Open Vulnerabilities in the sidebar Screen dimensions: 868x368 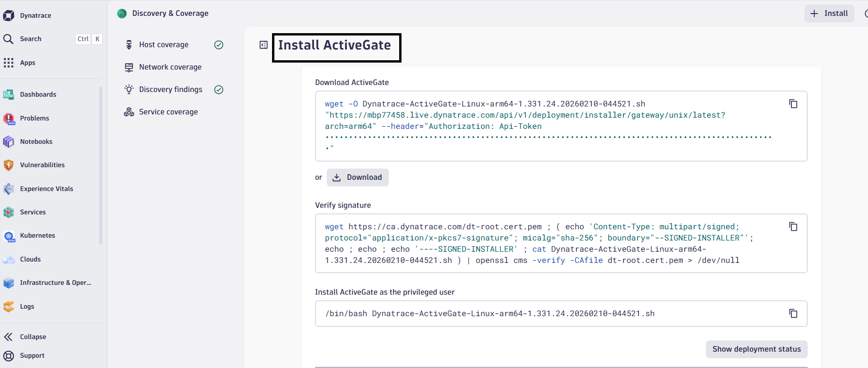pyautogui.click(x=43, y=165)
